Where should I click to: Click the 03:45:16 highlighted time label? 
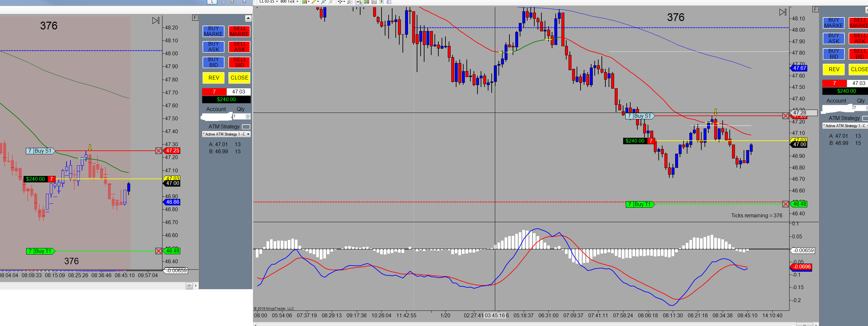(495, 315)
